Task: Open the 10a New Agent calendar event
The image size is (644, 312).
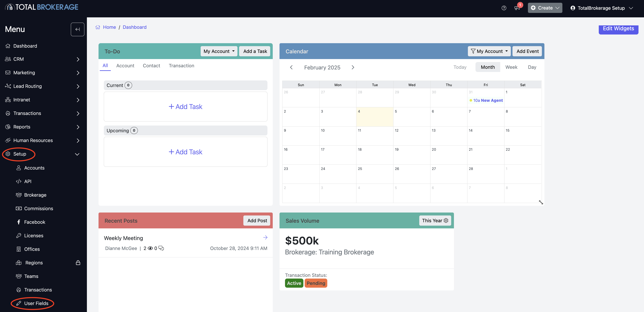Action: (x=486, y=100)
